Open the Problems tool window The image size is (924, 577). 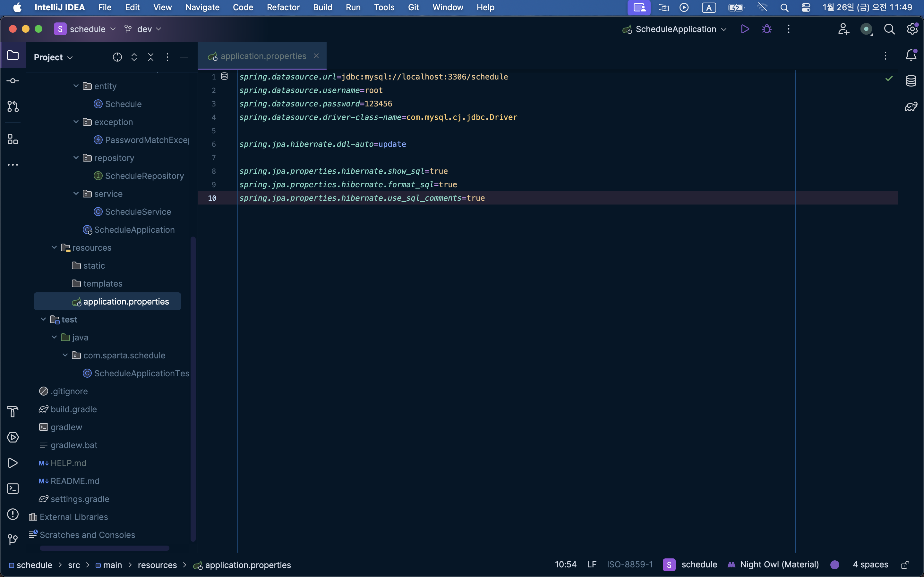[13, 514]
